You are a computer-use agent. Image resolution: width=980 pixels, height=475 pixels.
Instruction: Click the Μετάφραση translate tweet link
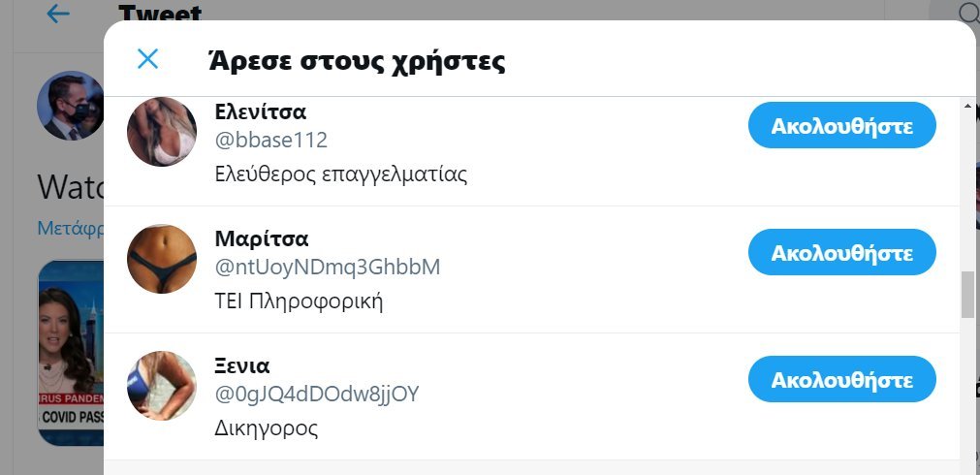click(70, 229)
